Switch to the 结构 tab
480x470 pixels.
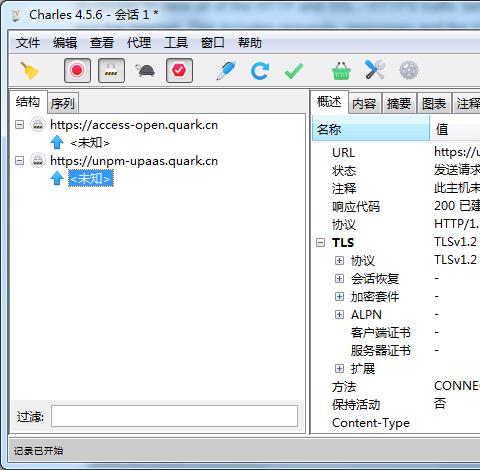tap(28, 102)
